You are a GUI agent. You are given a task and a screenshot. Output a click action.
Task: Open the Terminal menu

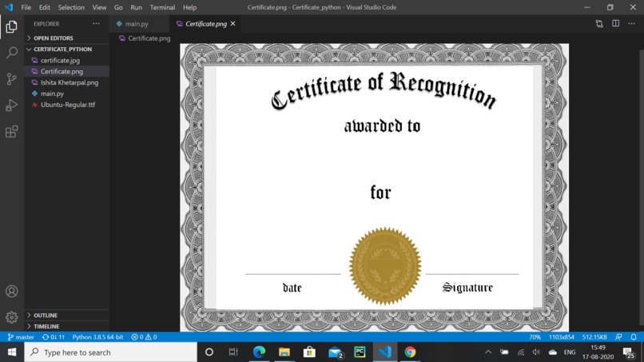162,7
